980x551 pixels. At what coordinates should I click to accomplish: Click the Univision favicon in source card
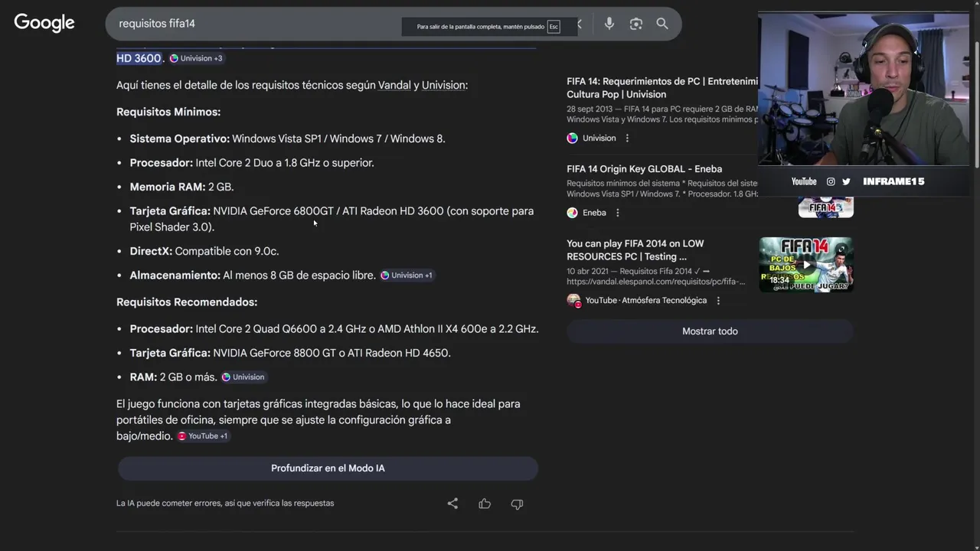point(572,138)
